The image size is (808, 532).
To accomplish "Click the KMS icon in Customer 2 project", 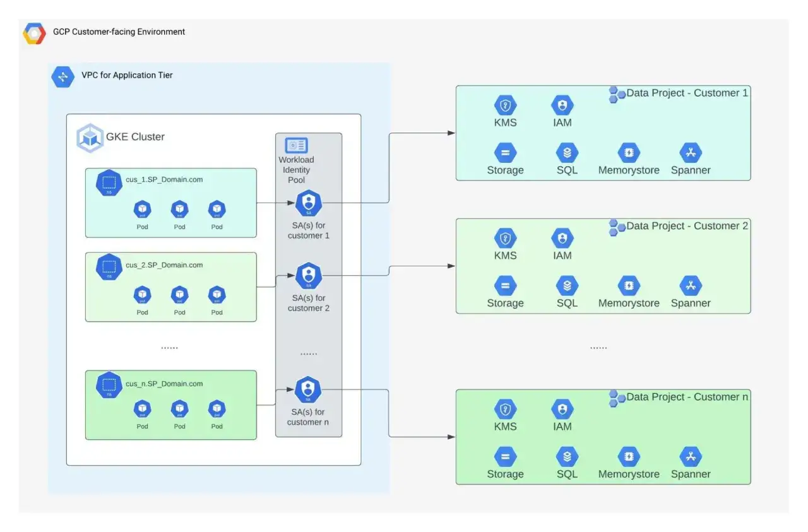I will pos(505,238).
